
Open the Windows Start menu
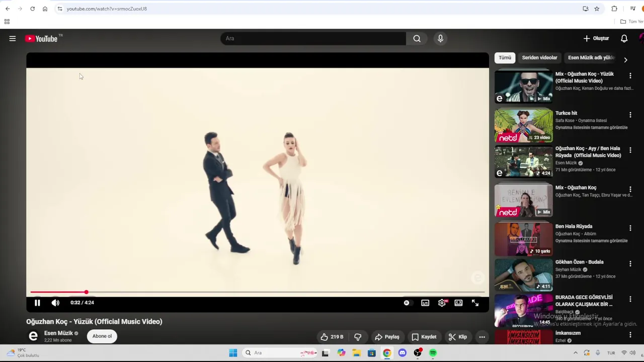click(x=233, y=353)
